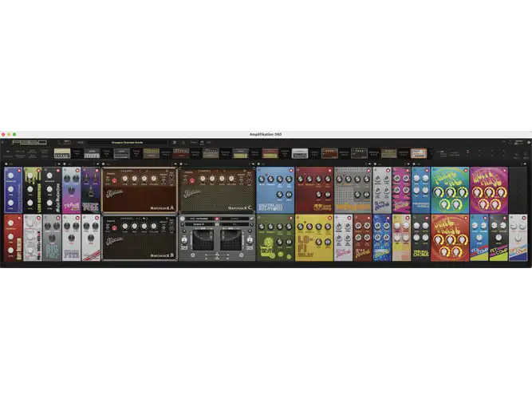Click red button beside cabinet microphone dropdown
Image resolution: width=532 pixels, height=399 pixels.
point(217,219)
